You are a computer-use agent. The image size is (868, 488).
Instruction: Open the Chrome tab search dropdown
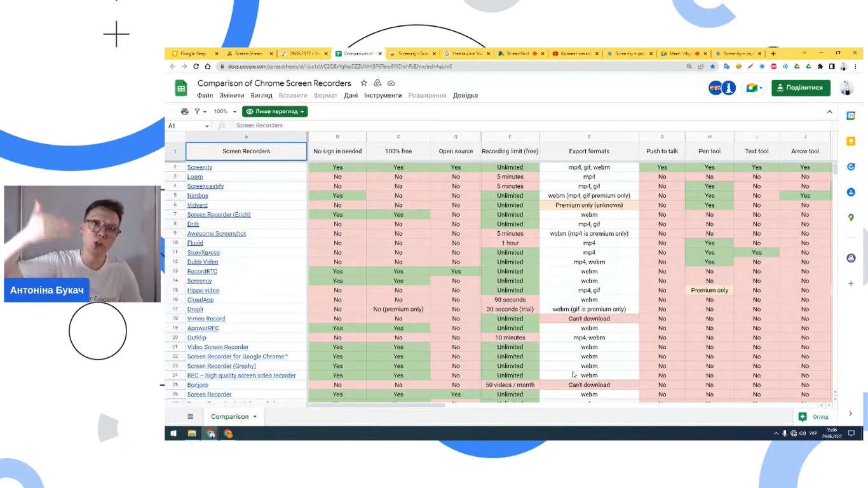(x=804, y=53)
